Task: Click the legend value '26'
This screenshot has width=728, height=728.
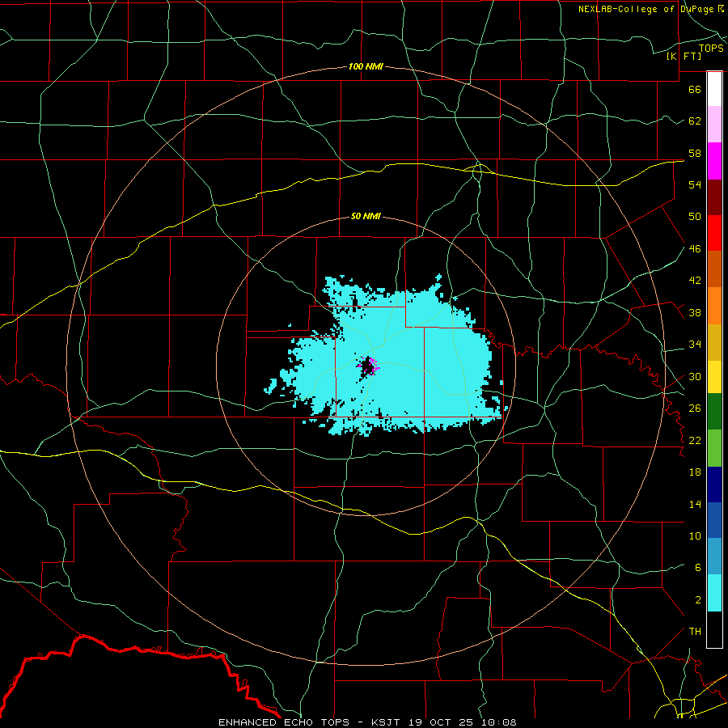Action: pyautogui.click(x=695, y=408)
